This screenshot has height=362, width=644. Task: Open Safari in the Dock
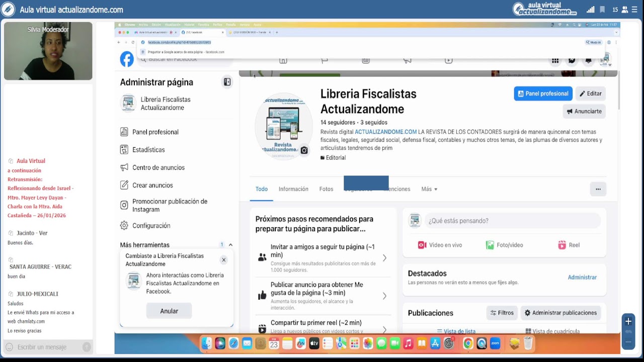233,343
